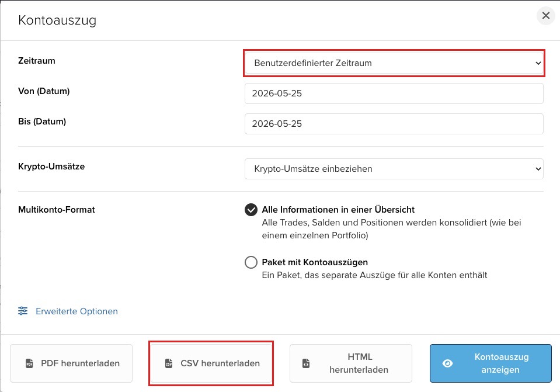Click the Von (Datum) label

click(x=44, y=91)
